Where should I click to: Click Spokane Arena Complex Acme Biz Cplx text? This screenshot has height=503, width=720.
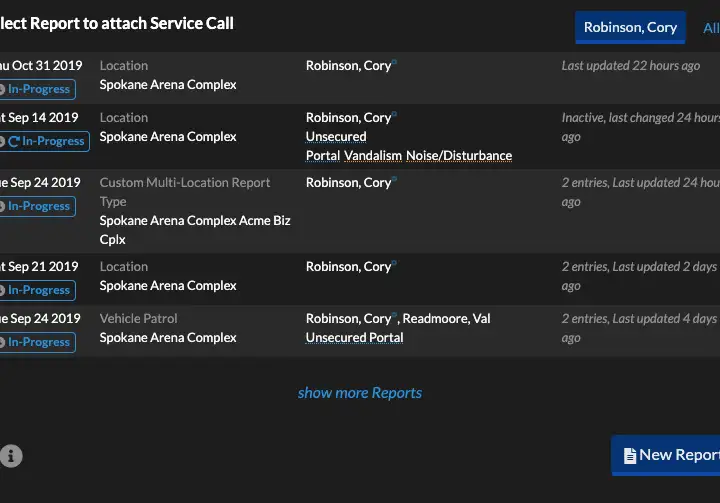pos(195,230)
